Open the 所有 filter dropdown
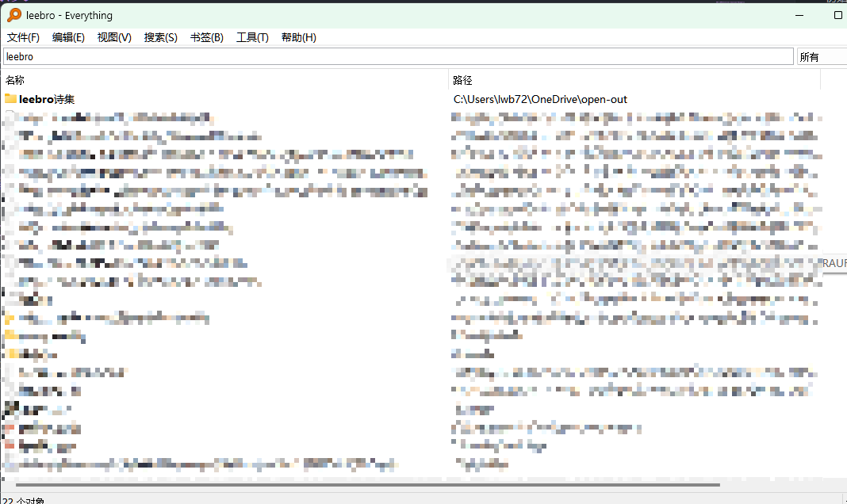The height and width of the screenshot is (504, 847). pyautogui.click(x=822, y=56)
